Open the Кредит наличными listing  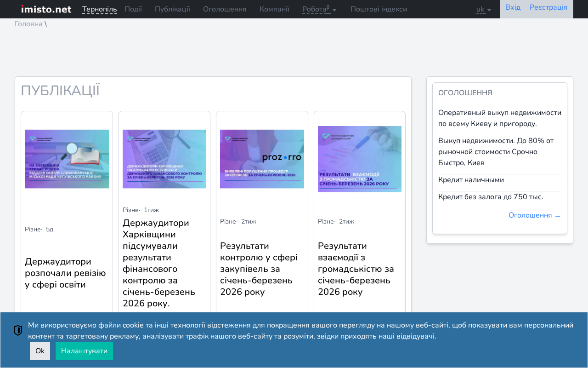[x=471, y=180]
